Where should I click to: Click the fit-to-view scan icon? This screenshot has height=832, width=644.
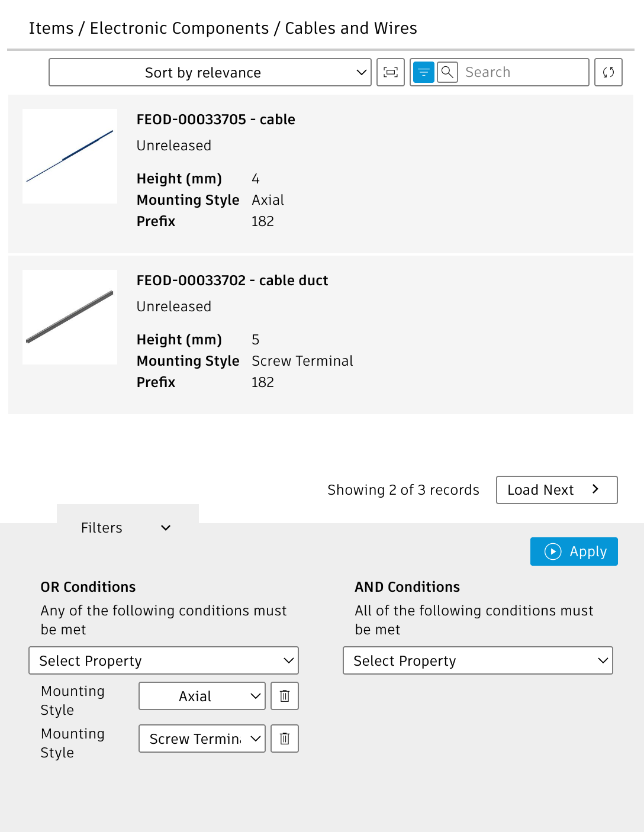[x=391, y=72]
